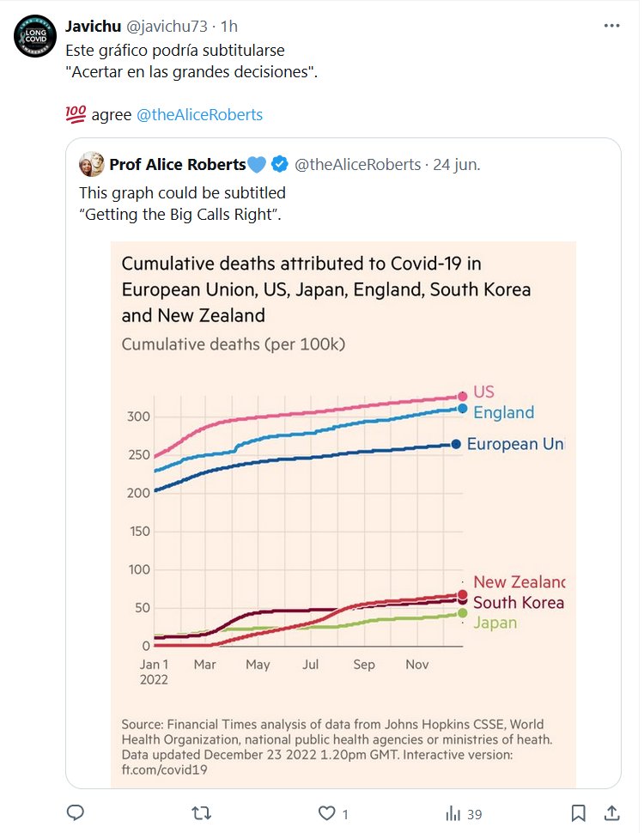Click the repost arrows icon
This screenshot has width=644, height=833.
(x=200, y=812)
